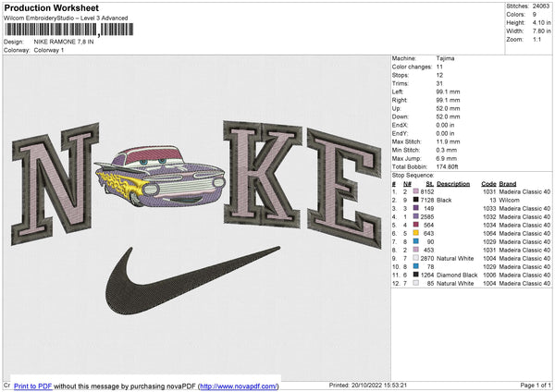Select the St. column header
The height and width of the screenshot is (392, 555).
pyautogui.click(x=430, y=184)
